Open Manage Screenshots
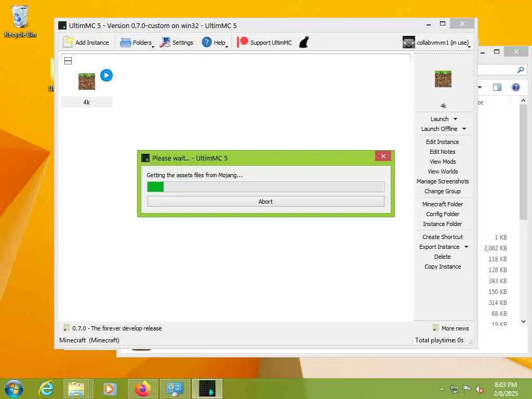Screen dimensions: 532x399 443,181
